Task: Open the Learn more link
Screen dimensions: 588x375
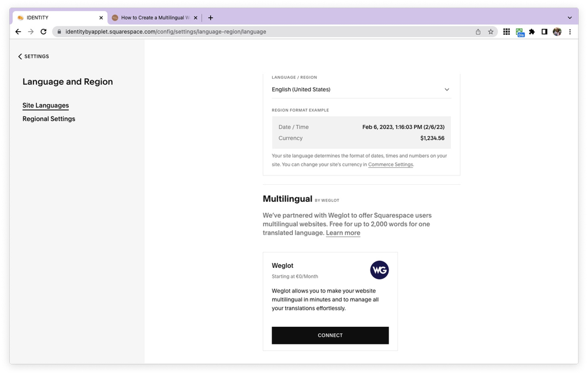Action: (343, 233)
